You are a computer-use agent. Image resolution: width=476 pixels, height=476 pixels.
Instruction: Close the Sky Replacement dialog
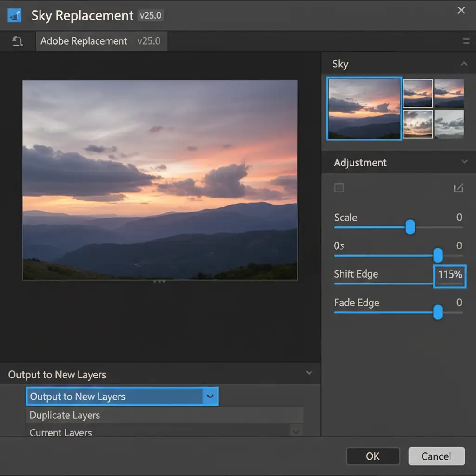click(x=461, y=10)
